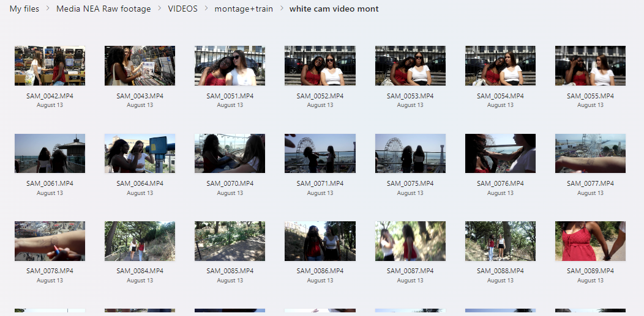This screenshot has width=644, height=316.
Task: Click the SAM_0054.MP4 file name
Action: click(500, 96)
